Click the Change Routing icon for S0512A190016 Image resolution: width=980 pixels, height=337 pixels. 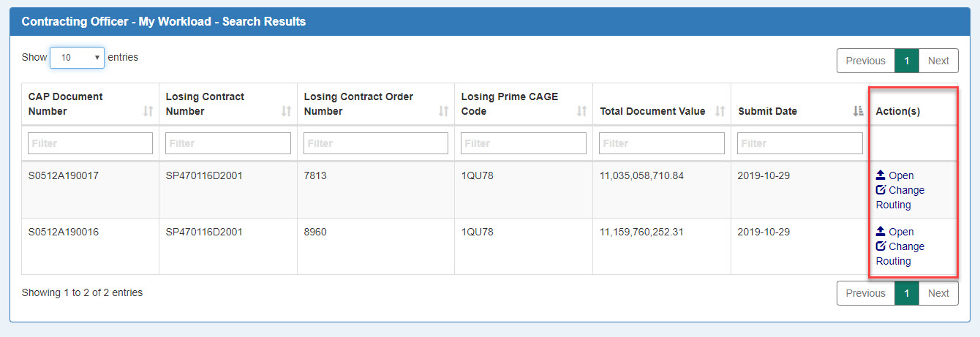[x=881, y=246]
